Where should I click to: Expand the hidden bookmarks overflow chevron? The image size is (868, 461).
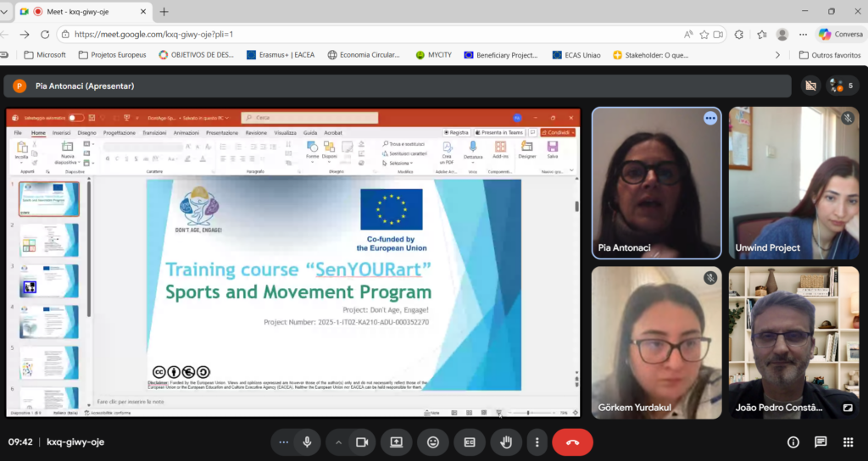tap(777, 55)
